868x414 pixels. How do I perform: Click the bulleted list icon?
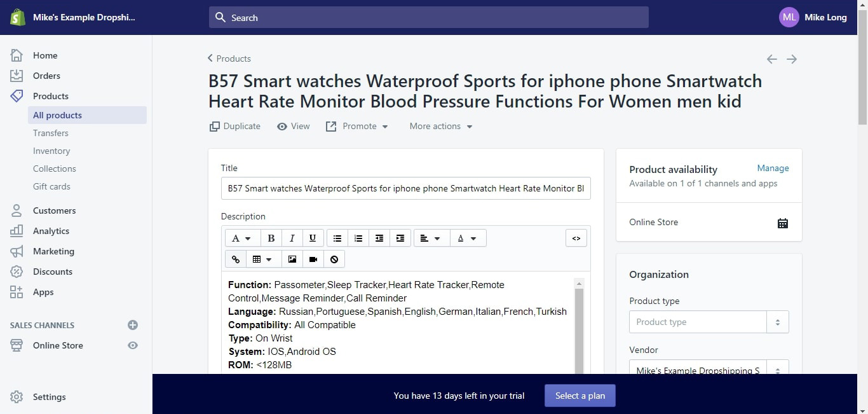pyautogui.click(x=337, y=238)
